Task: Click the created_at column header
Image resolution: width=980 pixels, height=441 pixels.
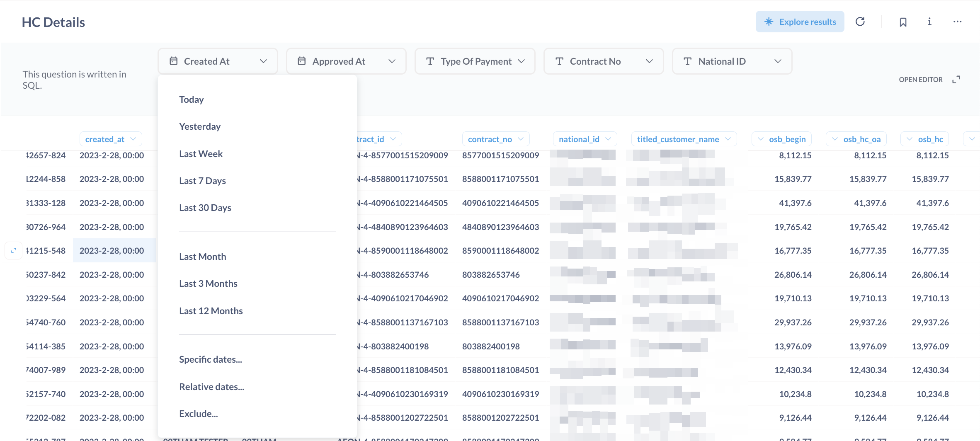Action: [x=111, y=139]
